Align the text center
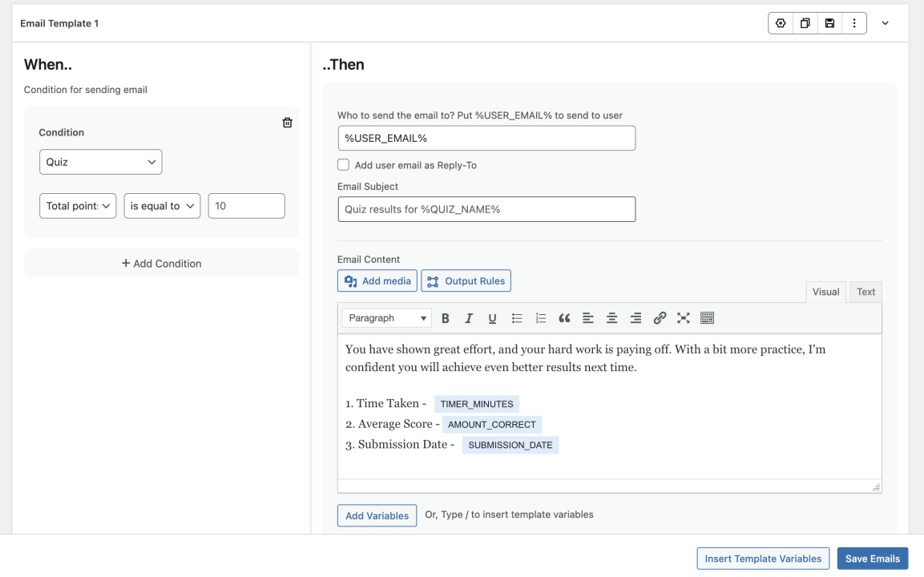Viewport: 924px width, 577px height. (611, 317)
